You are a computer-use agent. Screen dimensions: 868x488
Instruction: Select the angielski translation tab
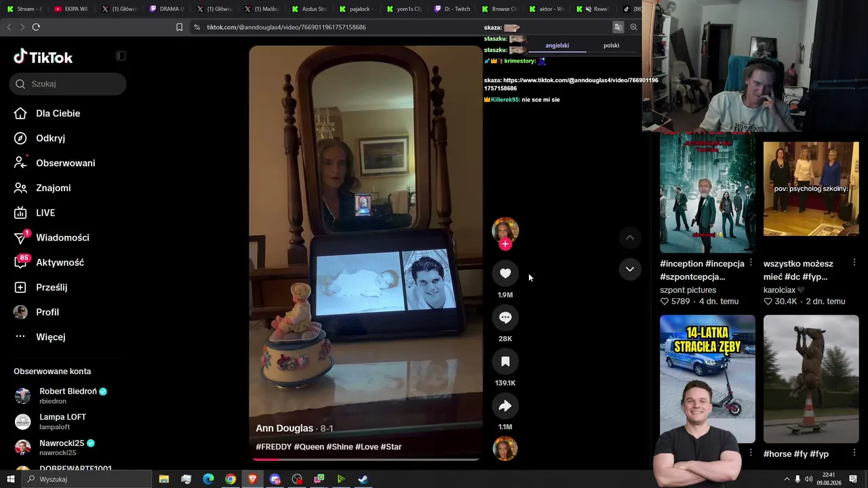pos(557,45)
